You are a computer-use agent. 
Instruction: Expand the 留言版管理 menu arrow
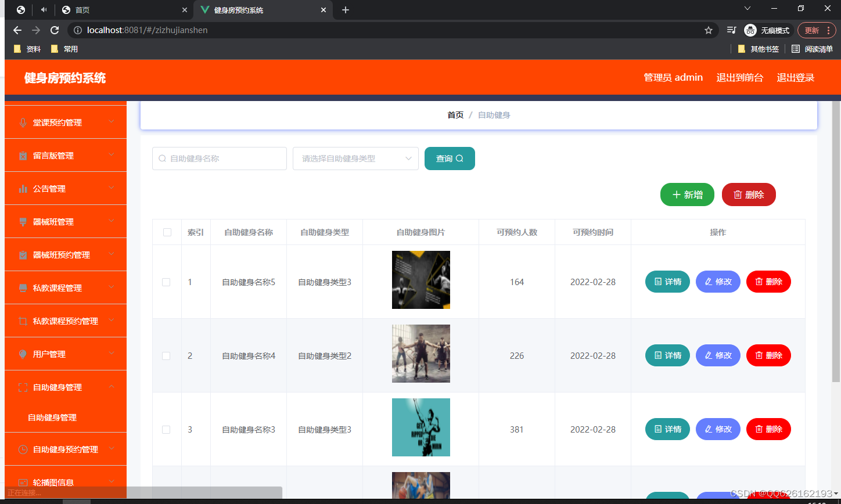coord(112,155)
